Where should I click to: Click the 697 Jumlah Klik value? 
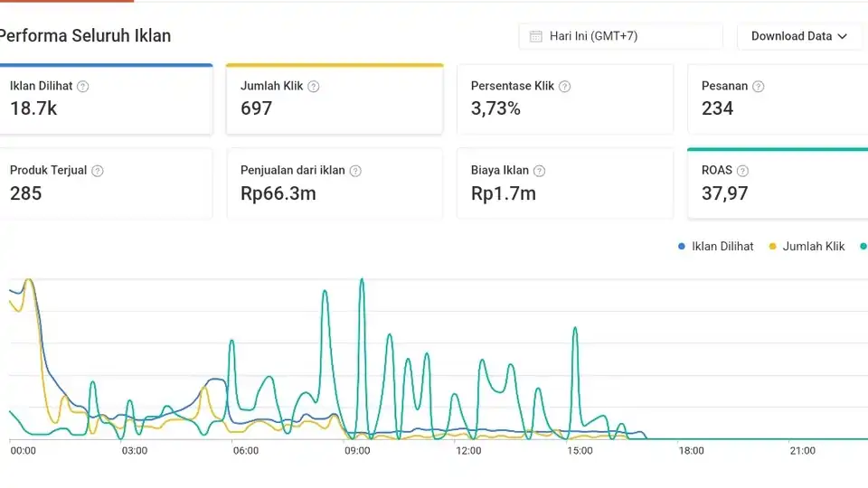click(x=256, y=108)
